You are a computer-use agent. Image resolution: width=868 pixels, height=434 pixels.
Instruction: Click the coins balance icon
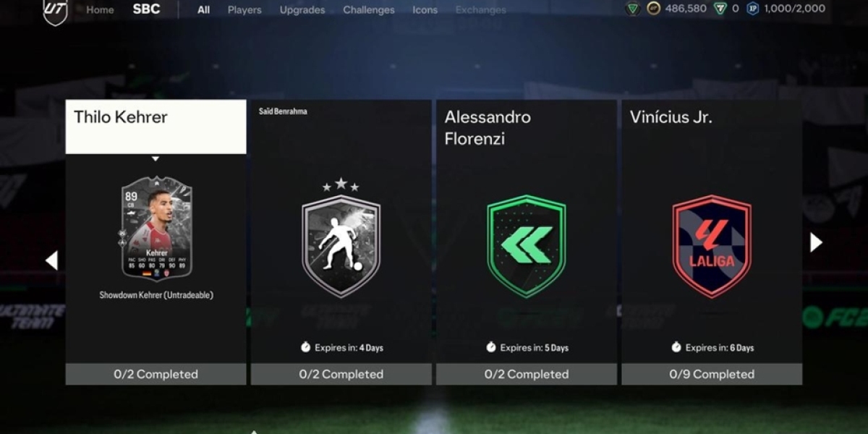pyautogui.click(x=653, y=9)
